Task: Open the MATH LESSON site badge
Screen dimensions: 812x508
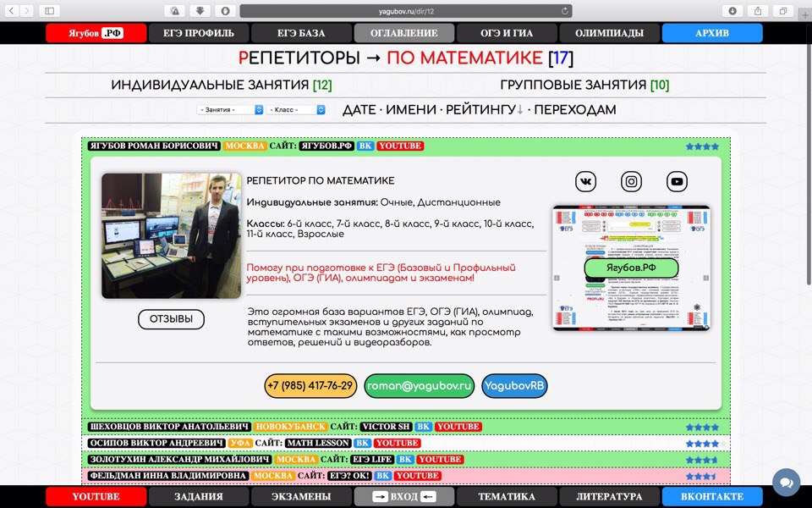Action: coord(318,443)
